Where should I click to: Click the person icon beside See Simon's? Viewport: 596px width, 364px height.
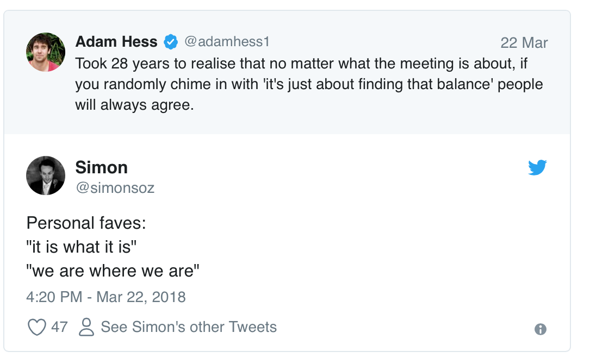86,327
